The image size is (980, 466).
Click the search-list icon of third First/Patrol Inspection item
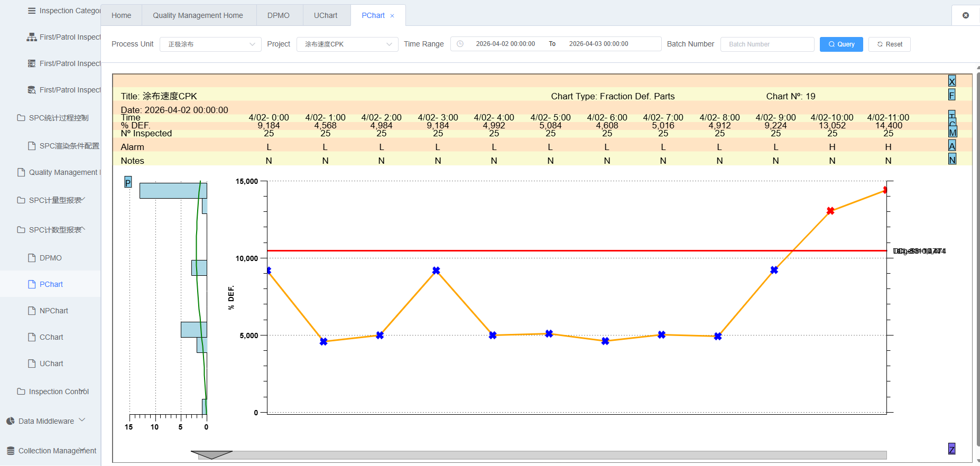(x=32, y=90)
